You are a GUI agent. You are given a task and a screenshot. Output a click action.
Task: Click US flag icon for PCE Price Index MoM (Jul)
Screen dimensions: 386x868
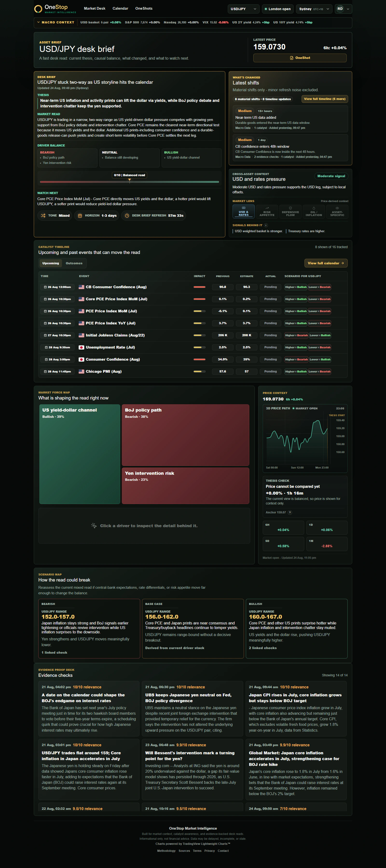tap(81, 311)
